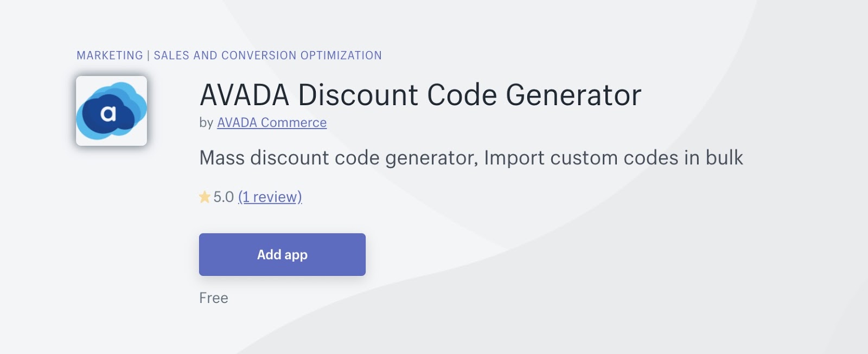Click the word AVADA in the app title
The height and width of the screenshot is (354, 868).
point(244,95)
